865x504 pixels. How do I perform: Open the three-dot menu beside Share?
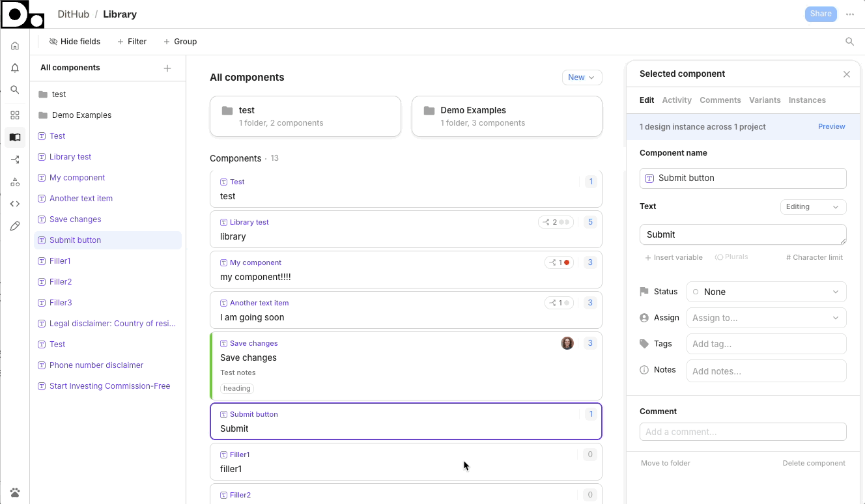tap(850, 14)
